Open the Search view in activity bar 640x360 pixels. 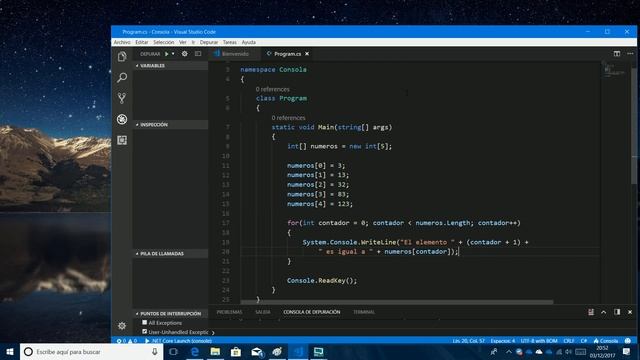[x=122, y=77]
